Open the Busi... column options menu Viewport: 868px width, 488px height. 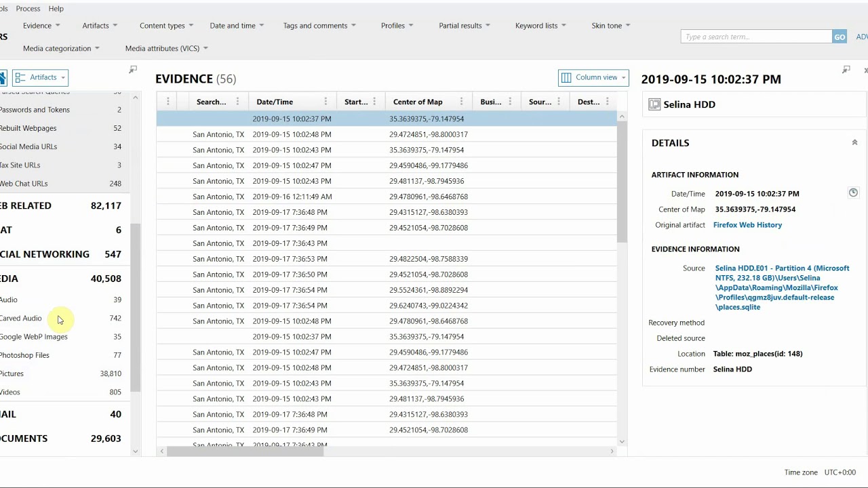point(511,102)
